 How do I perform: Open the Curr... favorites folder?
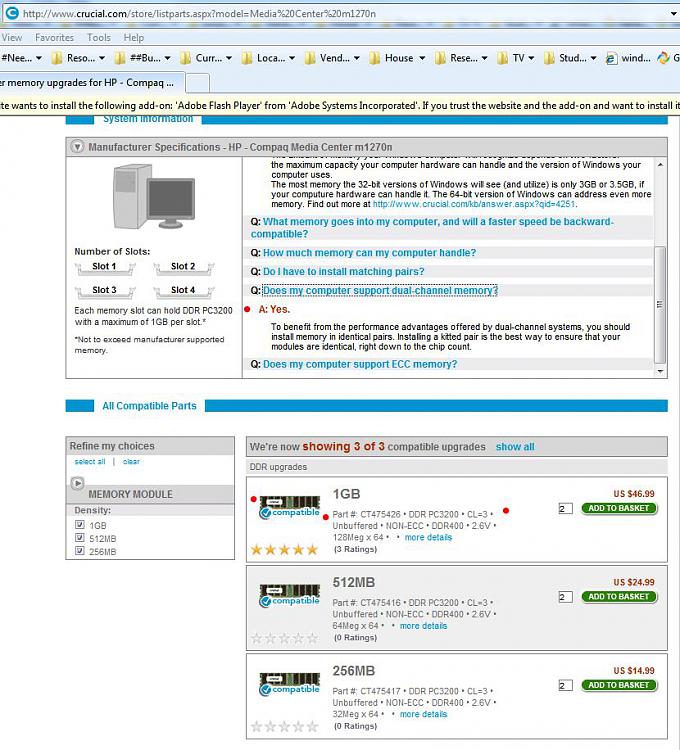206,58
